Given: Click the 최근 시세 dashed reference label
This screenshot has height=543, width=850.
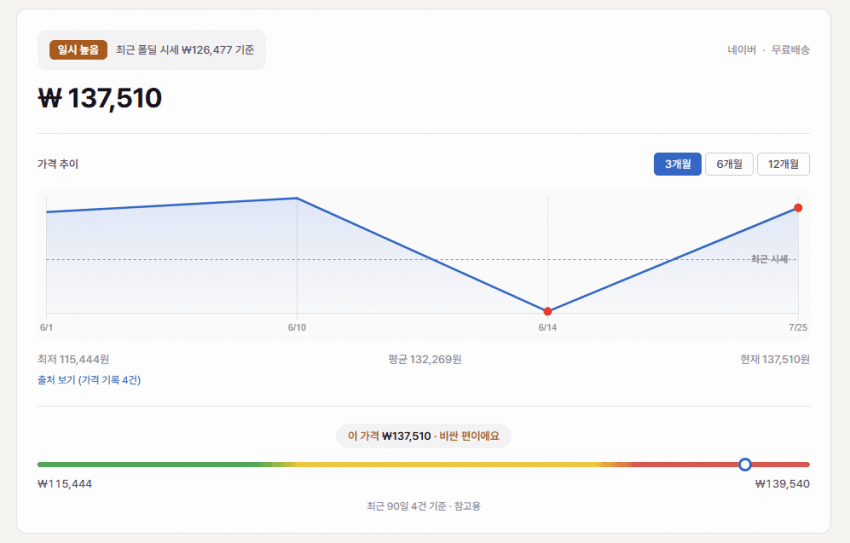Looking at the screenshot, I should tap(769, 259).
